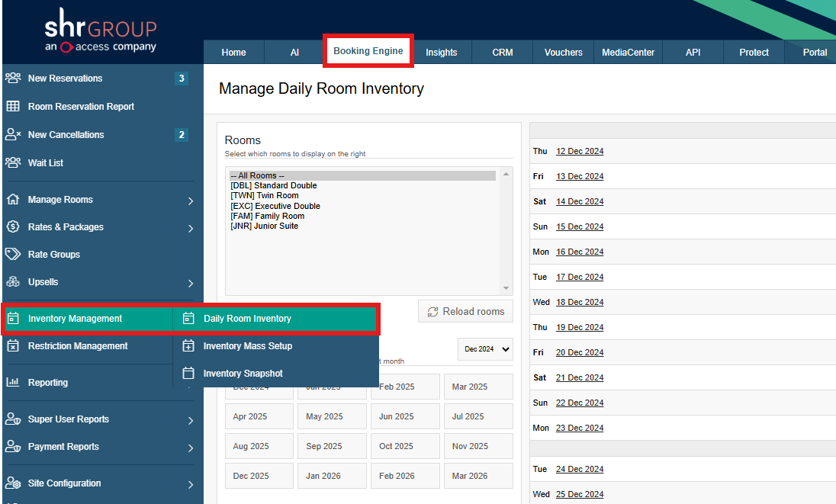Open the Home tab

[233, 52]
